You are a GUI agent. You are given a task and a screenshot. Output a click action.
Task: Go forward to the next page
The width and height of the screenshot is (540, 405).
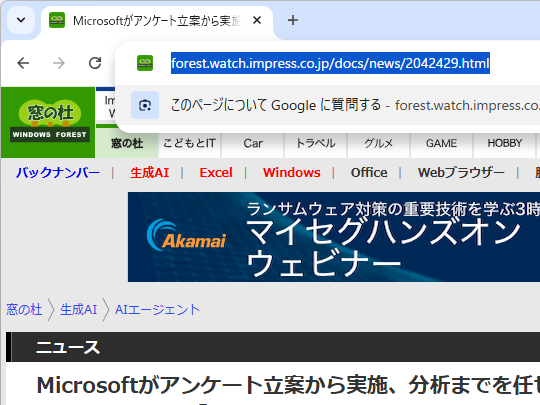pos(59,63)
